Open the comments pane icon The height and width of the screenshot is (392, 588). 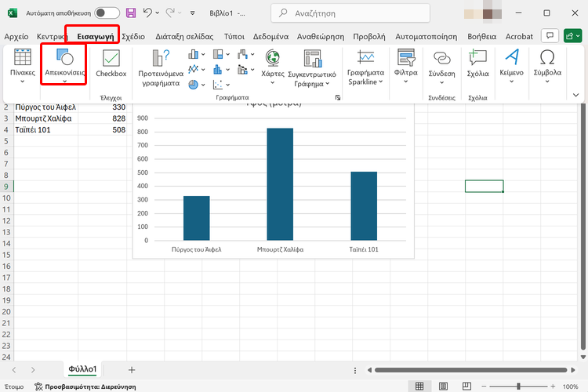(550, 36)
